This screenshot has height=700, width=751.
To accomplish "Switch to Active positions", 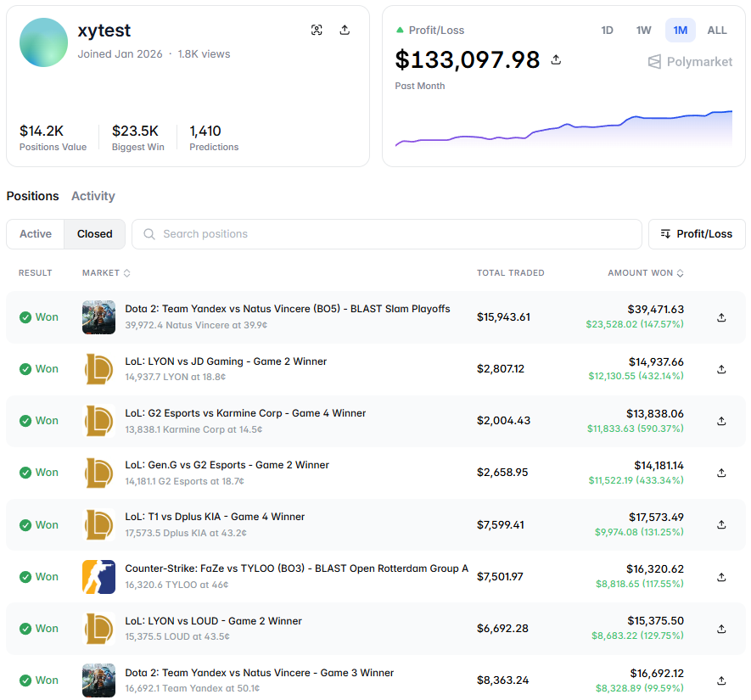I will pos(36,234).
